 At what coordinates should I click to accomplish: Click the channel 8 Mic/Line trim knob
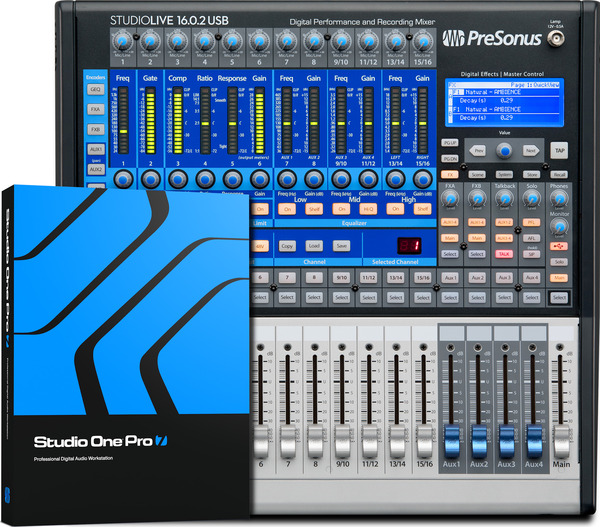click(313, 41)
